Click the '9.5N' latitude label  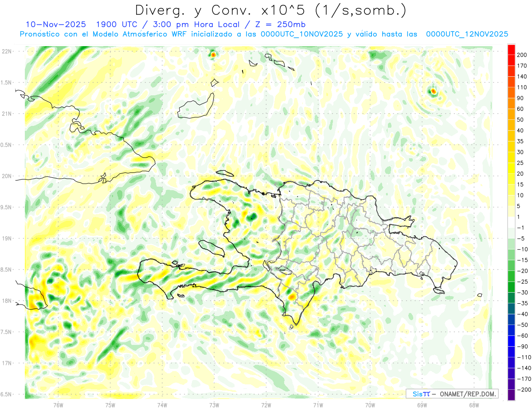click(x=6, y=207)
